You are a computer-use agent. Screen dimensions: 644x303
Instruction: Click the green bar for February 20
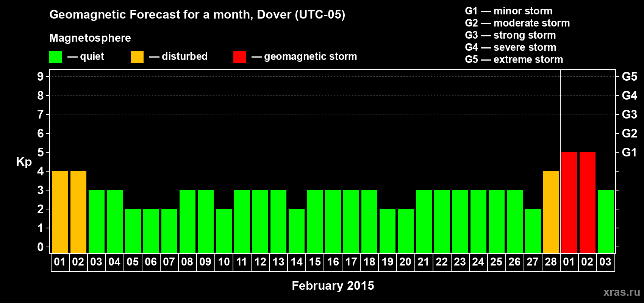coord(406,231)
